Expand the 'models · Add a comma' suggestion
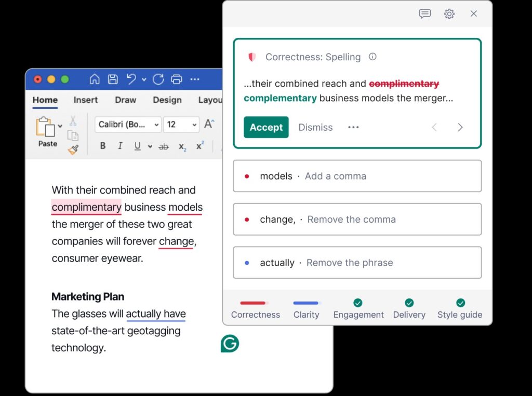This screenshot has height=396, width=532. tap(357, 176)
